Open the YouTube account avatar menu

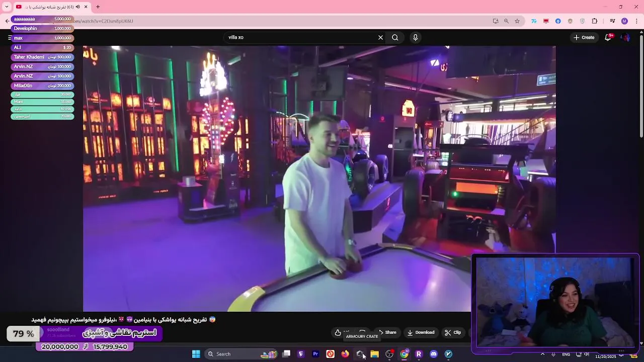tap(625, 37)
